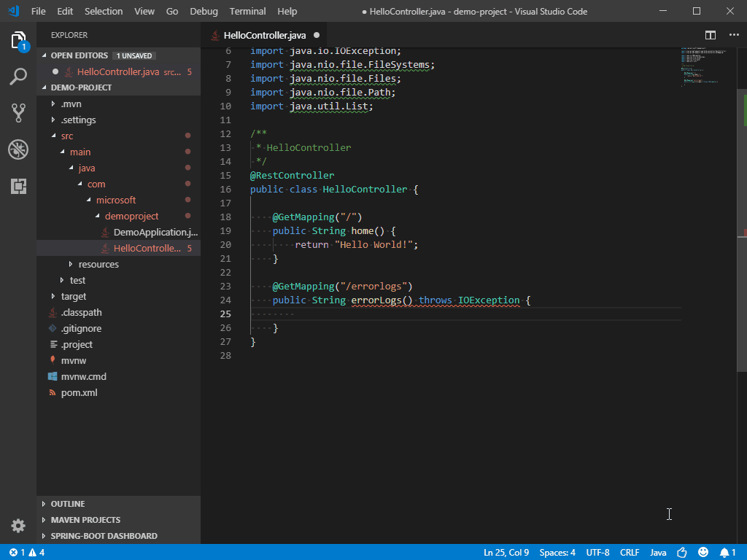The image size is (747, 560).
Task: Open the Extensions view
Action: [x=18, y=187]
